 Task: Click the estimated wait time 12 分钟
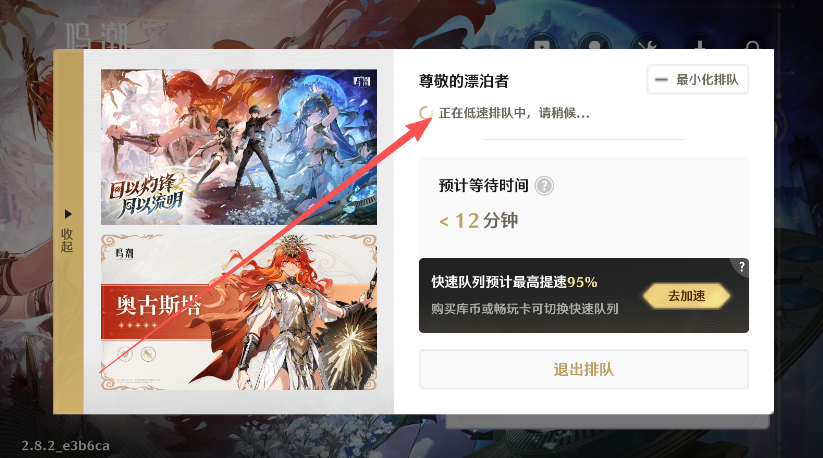[479, 220]
